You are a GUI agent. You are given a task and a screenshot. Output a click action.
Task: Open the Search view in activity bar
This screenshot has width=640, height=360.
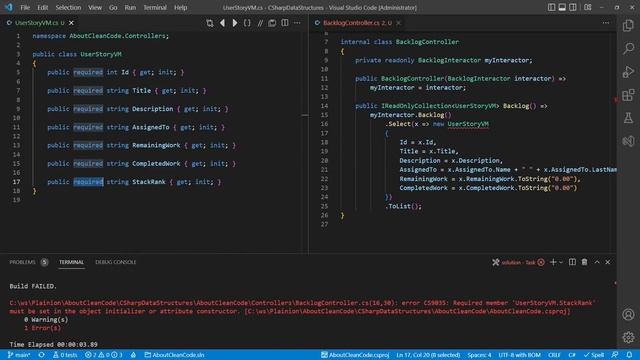point(628,48)
